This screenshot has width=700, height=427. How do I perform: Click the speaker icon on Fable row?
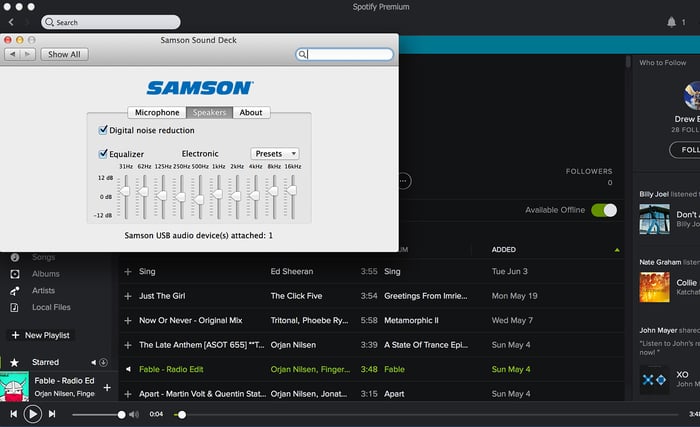[128, 369]
